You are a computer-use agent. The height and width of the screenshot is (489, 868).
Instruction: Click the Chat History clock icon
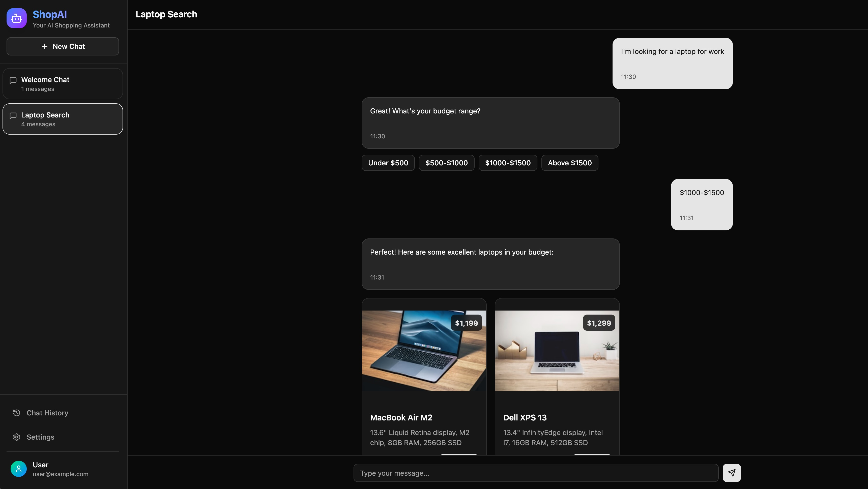coord(16,413)
